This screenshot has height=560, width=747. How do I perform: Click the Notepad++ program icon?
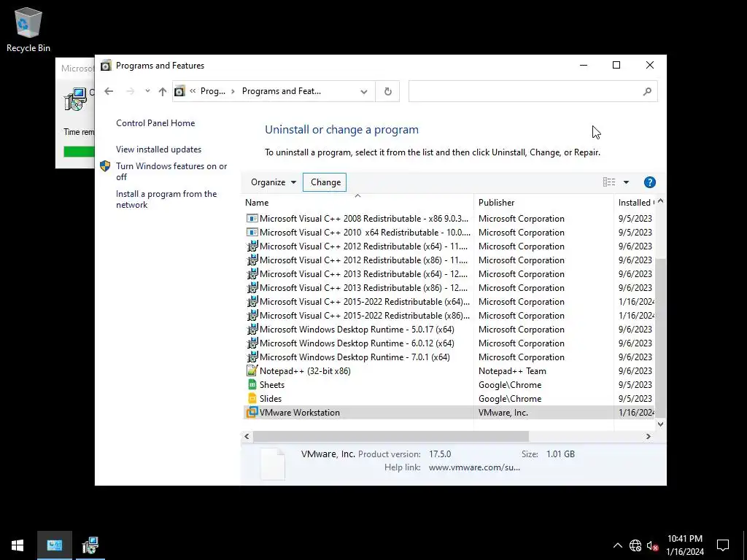tap(252, 371)
